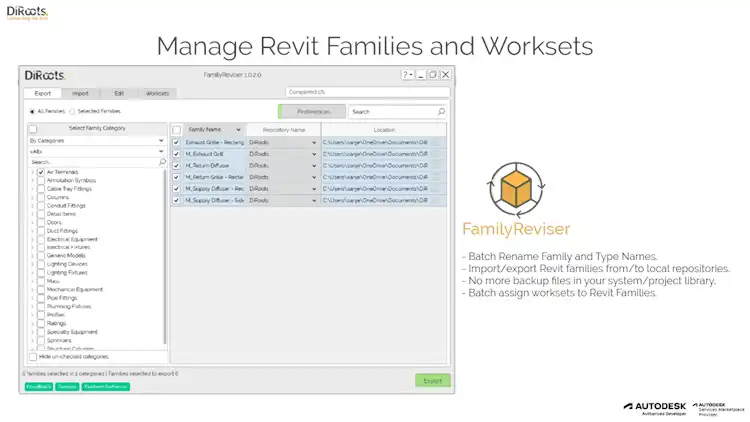Open the Family Name column header dropdown arrow

238,130
